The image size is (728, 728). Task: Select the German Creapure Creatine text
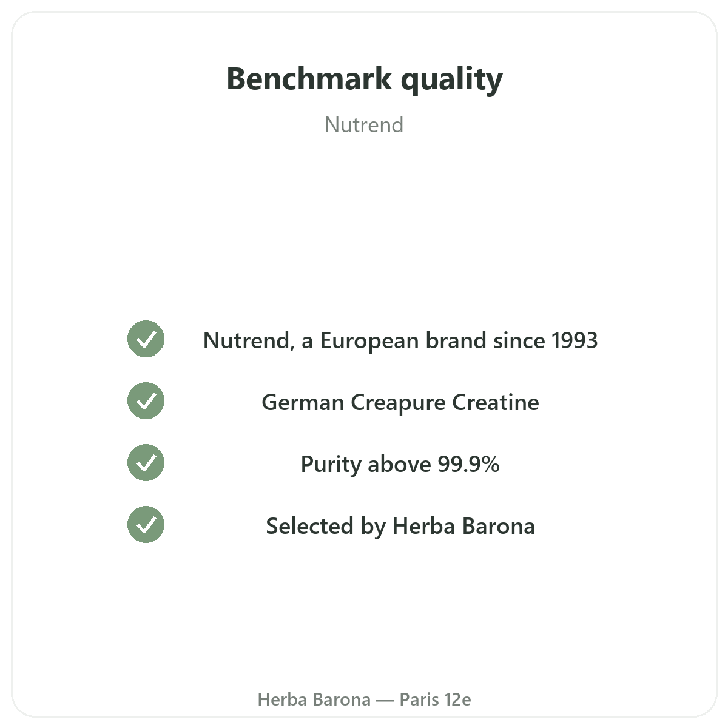pyautogui.click(x=400, y=403)
